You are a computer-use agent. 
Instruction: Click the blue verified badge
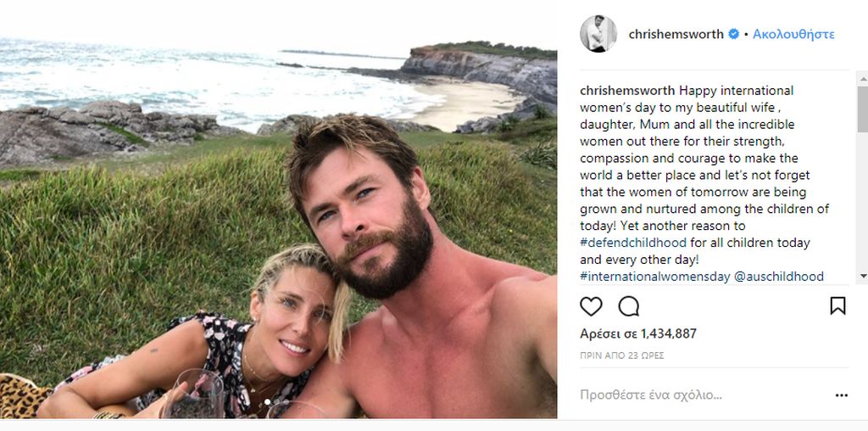734,35
